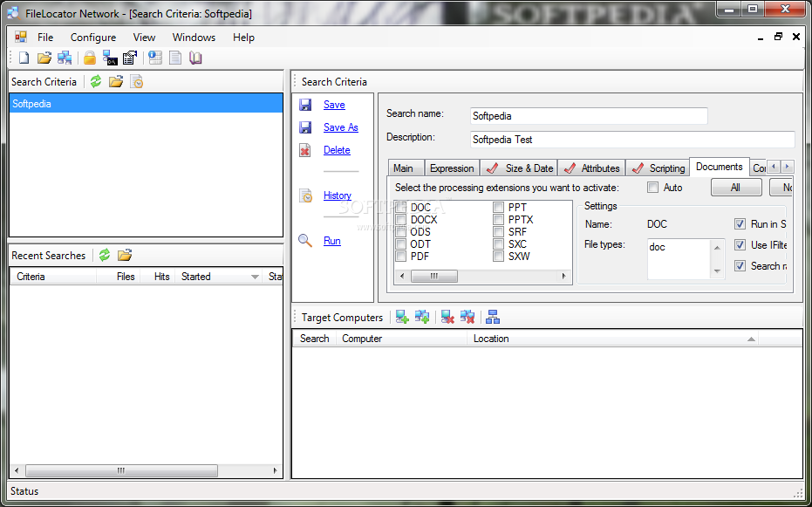Click the FileLocator app icon in menu bar
Viewport: 812px width, 507px height.
(21, 38)
